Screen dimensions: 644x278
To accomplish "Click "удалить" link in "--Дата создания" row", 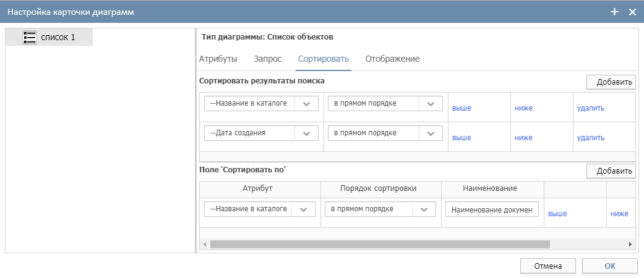I will pyautogui.click(x=590, y=138).
